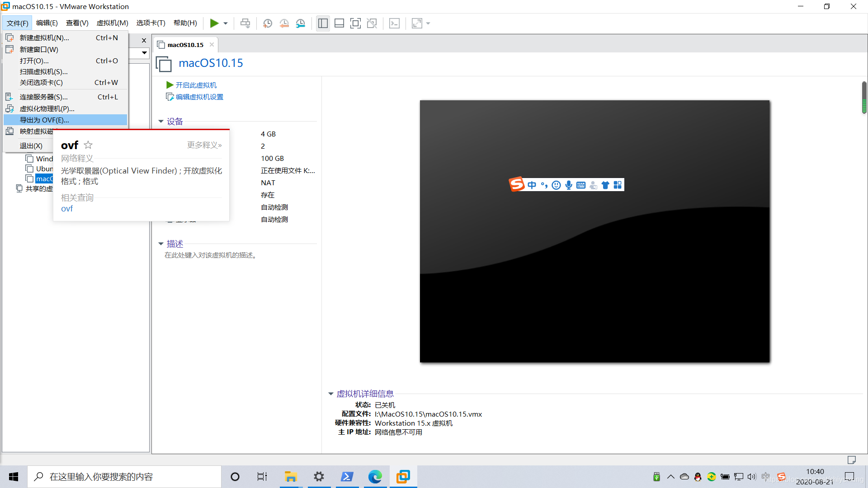Open the 虚拟机(M) menu
The image size is (868, 488).
113,23
